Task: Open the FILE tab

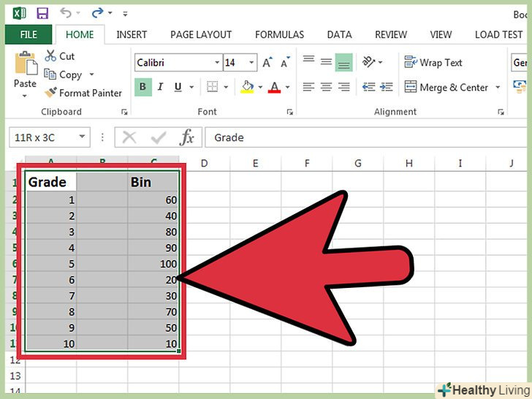Action: tap(28, 34)
